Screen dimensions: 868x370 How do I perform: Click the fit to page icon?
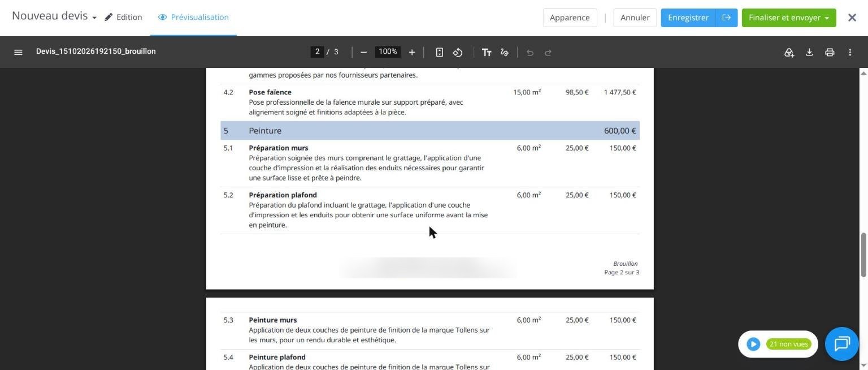pos(440,52)
